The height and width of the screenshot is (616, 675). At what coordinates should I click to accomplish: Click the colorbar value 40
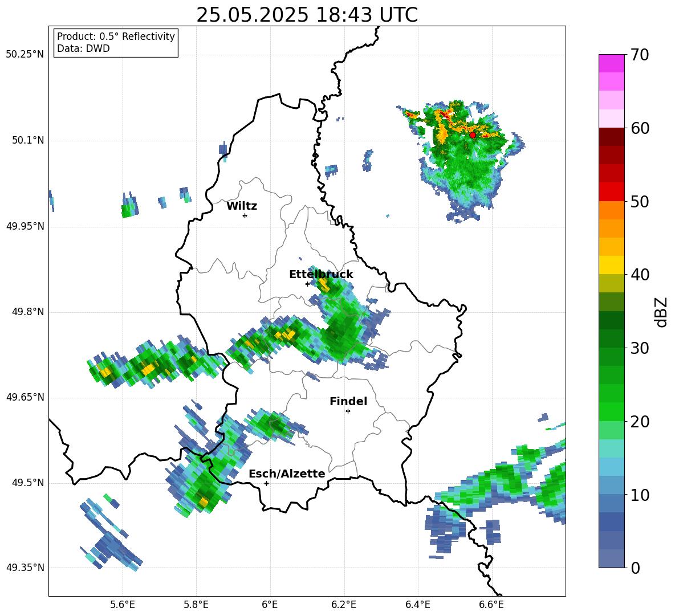click(640, 275)
